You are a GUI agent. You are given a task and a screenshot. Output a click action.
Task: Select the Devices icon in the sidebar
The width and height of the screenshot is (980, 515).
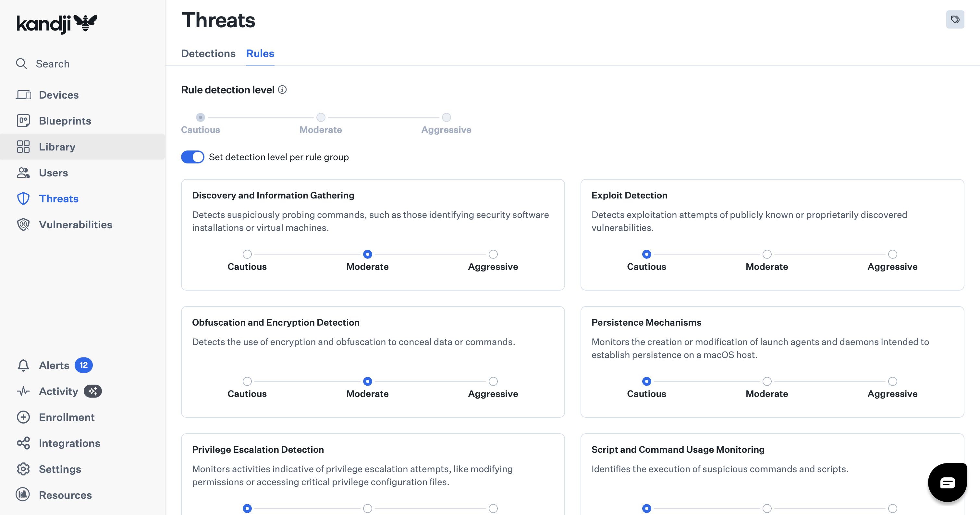[24, 95]
